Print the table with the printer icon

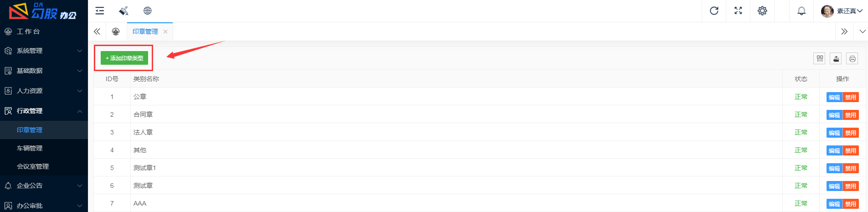pyautogui.click(x=853, y=58)
